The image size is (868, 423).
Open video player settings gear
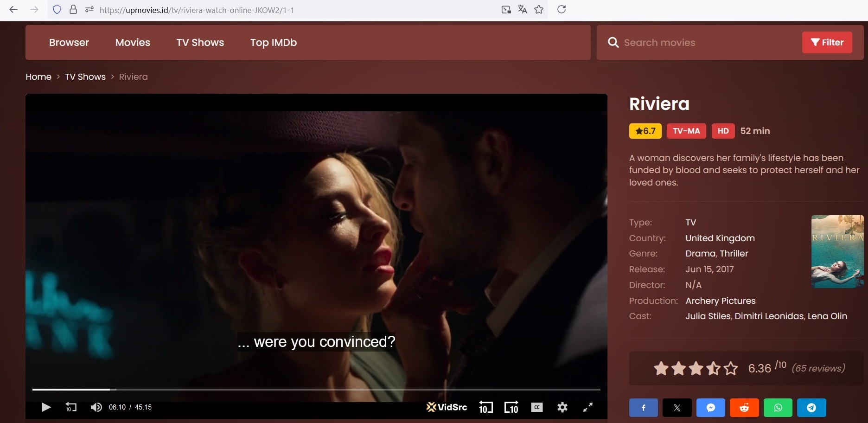[562, 407]
